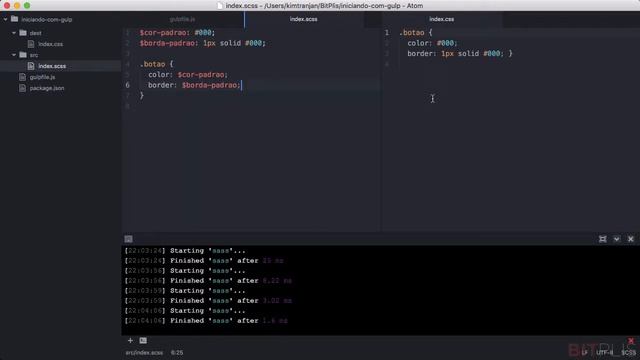Add a new terminal with the plus icon
Image resolution: width=640 pixels, height=360 pixels.
130,340
